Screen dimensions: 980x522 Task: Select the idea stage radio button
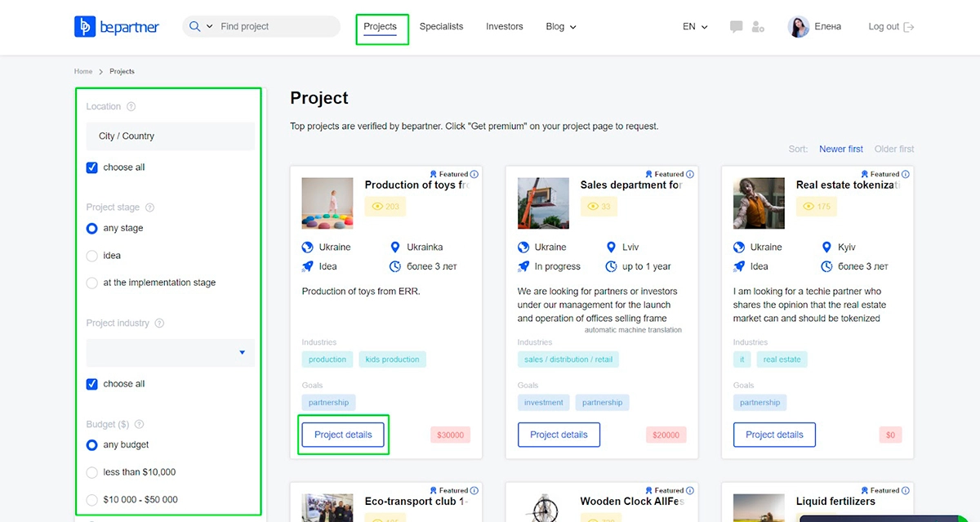92,256
